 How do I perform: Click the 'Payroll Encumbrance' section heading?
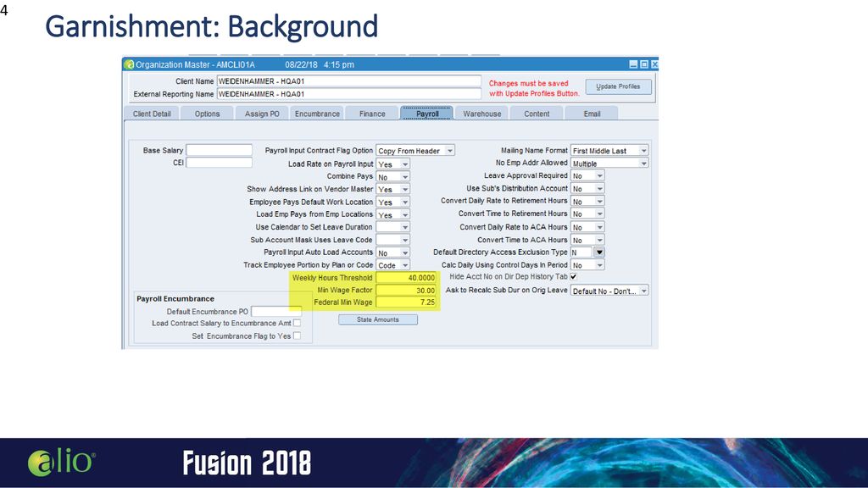(x=175, y=299)
